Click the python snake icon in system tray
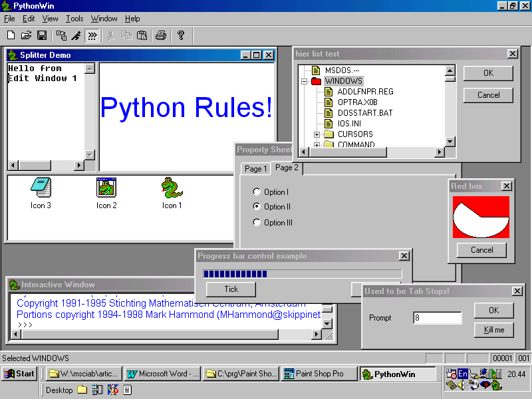The width and height of the screenshot is (532, 399). coord(496,385)
